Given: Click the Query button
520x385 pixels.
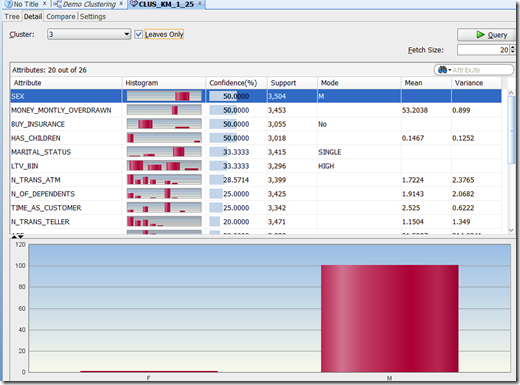Looking at the screenshot, I should (486, 35).
